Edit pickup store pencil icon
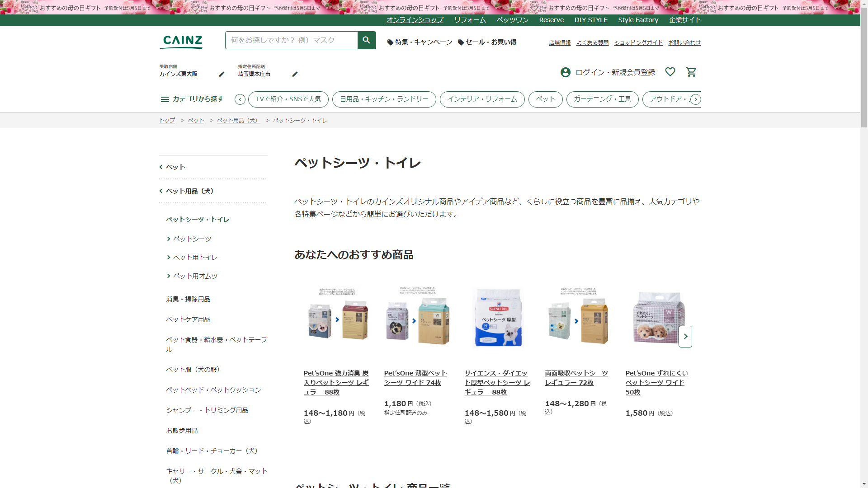The width and height of the screenshot is (868, 488). (222, 74)
